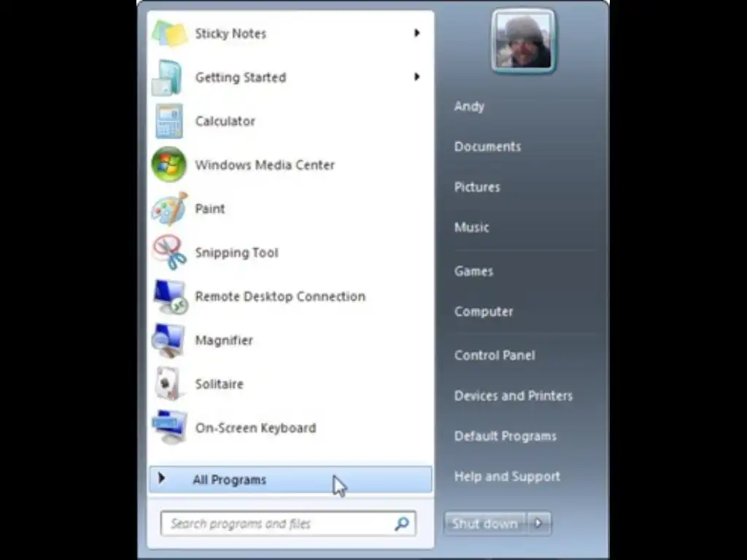This screenshot has width=747, height=560.
Task: Select the Getting Started label
Action: (241, 77)
